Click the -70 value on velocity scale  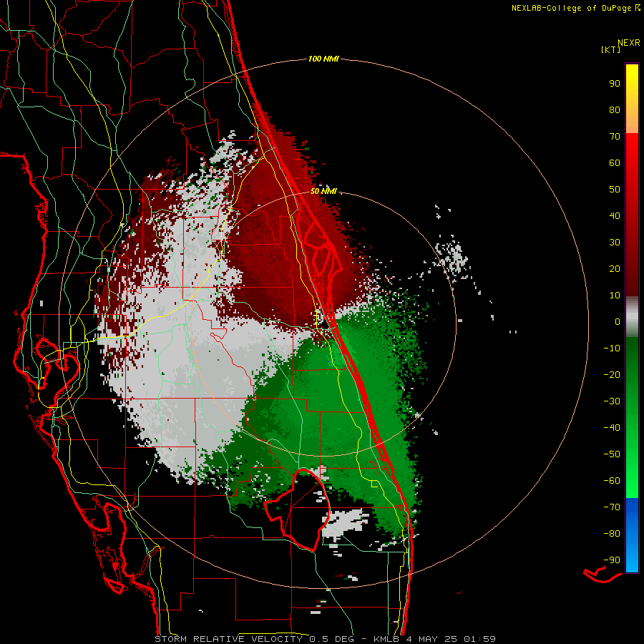612,507
